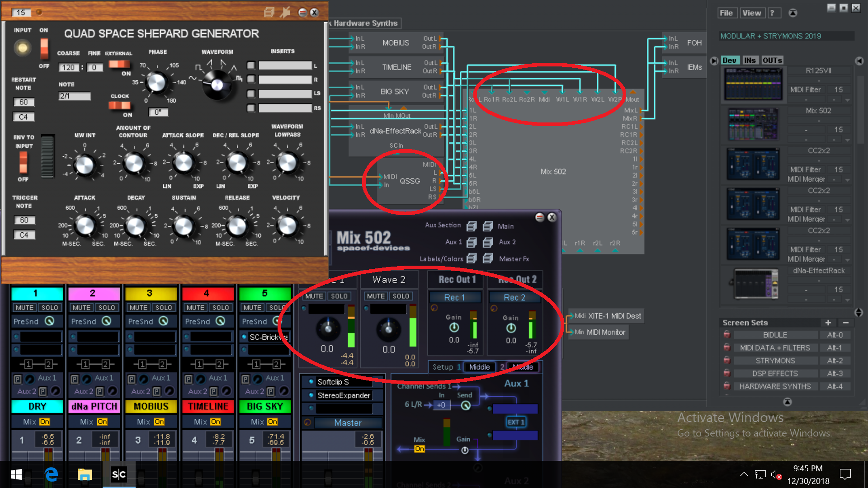Add a new screen set with plus
The image size is (868, 488).
[828, 323]
